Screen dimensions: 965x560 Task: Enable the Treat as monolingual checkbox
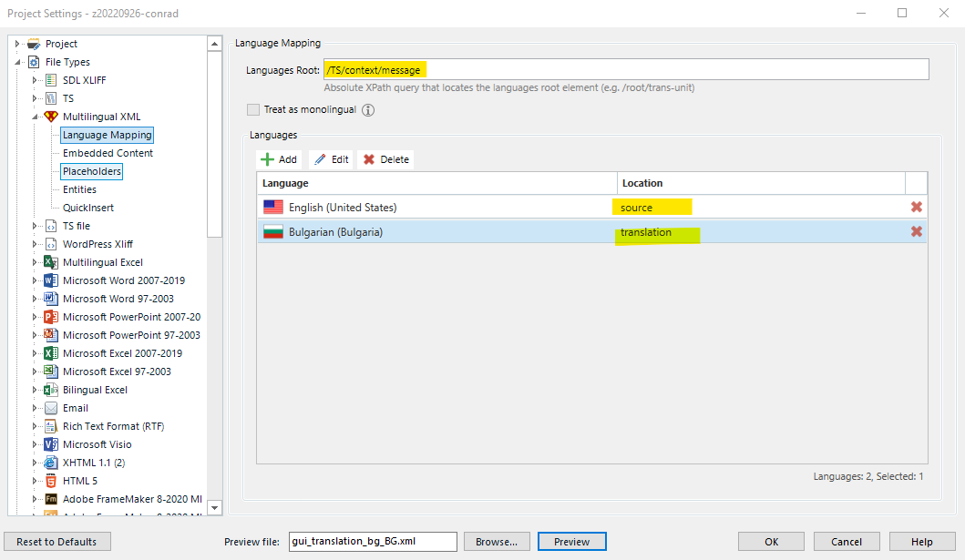(x=252, y=109)
